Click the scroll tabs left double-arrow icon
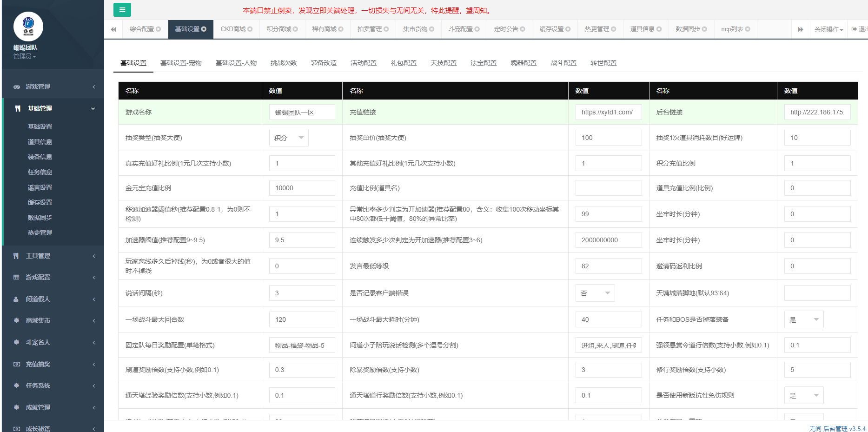Screen dimensions: 868x432 click(113, 29)
